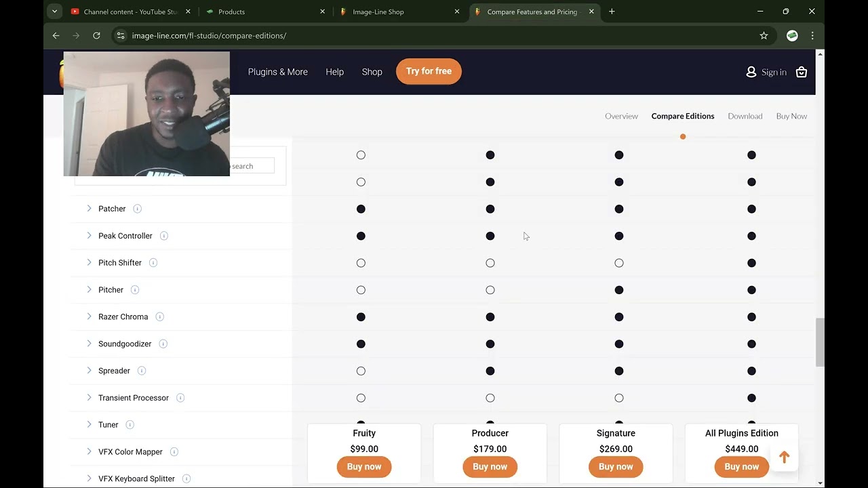Expand the Pitch Shifter row
Screen dimensions: 868x488
pyautogui.click(x=89, y=263)
